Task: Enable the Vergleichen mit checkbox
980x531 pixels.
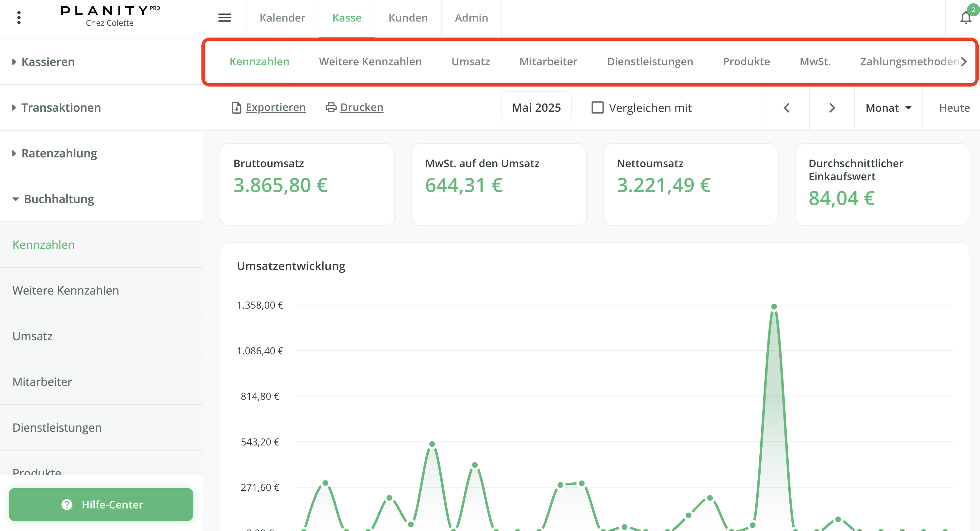Action: [x=598, y=108]
